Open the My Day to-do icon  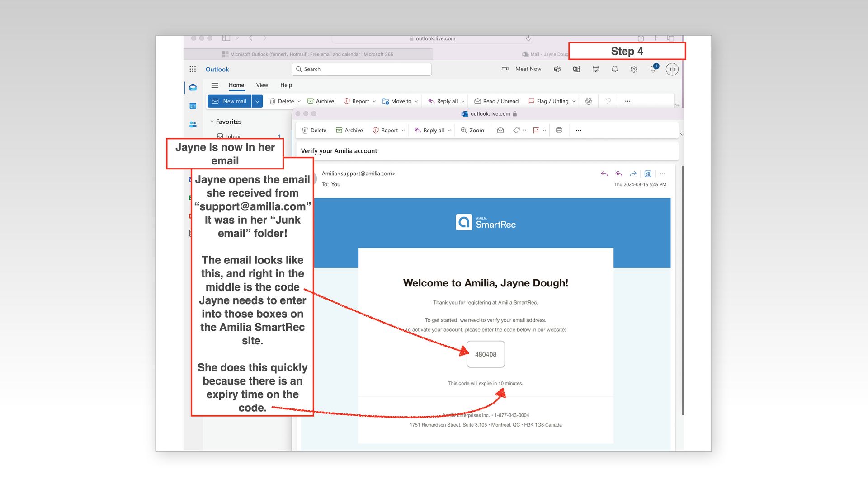(596, 69)
